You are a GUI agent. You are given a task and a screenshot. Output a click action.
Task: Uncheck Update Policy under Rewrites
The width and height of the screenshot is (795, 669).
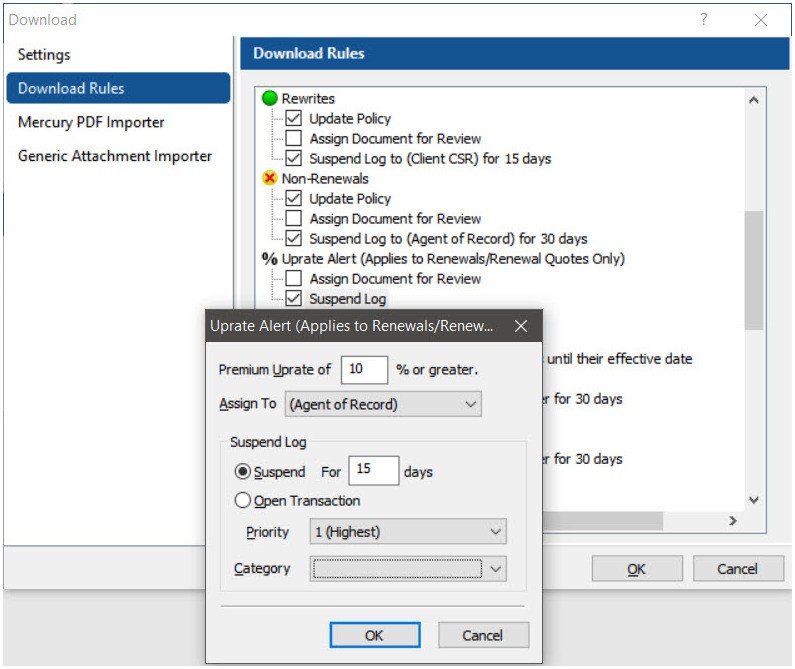pos(294,118)
